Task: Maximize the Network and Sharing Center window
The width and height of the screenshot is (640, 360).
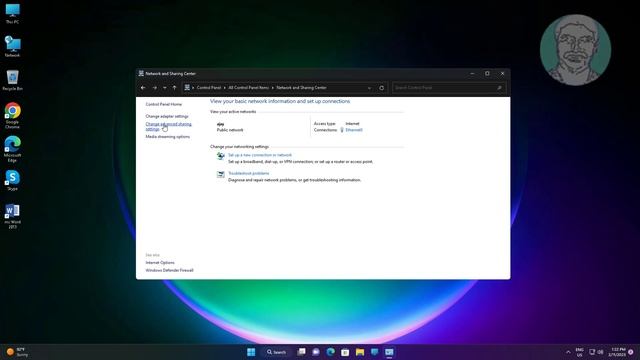Action: coord(487,74)
